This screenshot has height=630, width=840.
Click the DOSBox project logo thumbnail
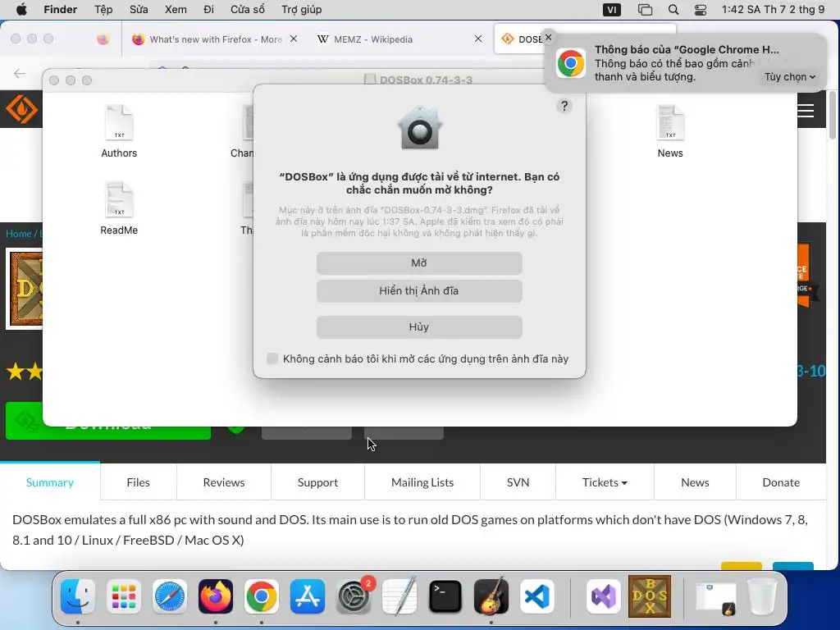pyautogui.click(x=25, y=289)
